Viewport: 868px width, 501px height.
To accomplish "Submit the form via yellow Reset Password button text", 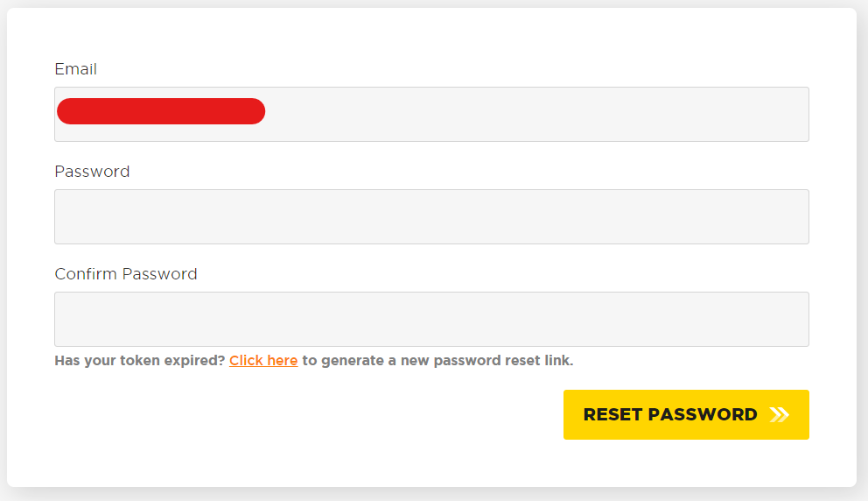I will coord(670,414).
